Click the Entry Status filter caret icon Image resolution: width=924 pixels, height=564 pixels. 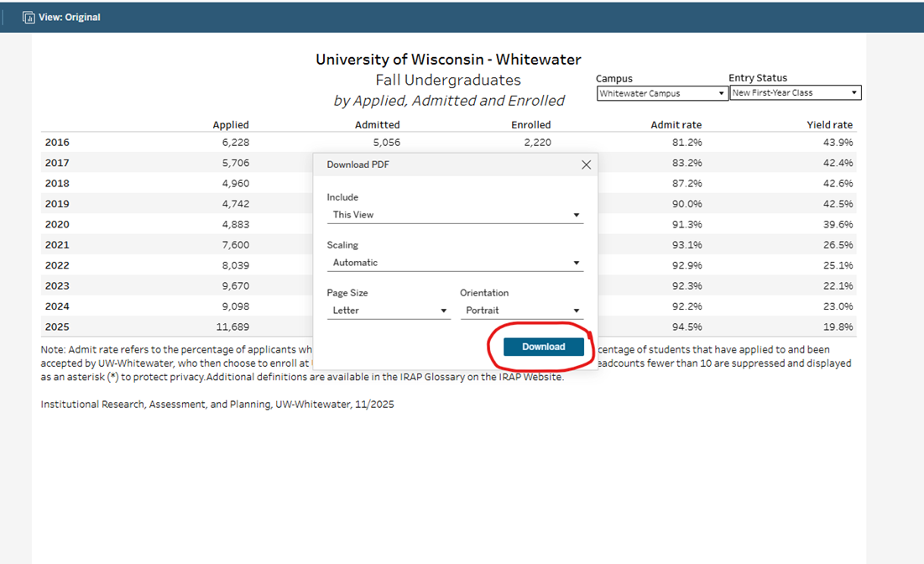[x=854, y=92]
